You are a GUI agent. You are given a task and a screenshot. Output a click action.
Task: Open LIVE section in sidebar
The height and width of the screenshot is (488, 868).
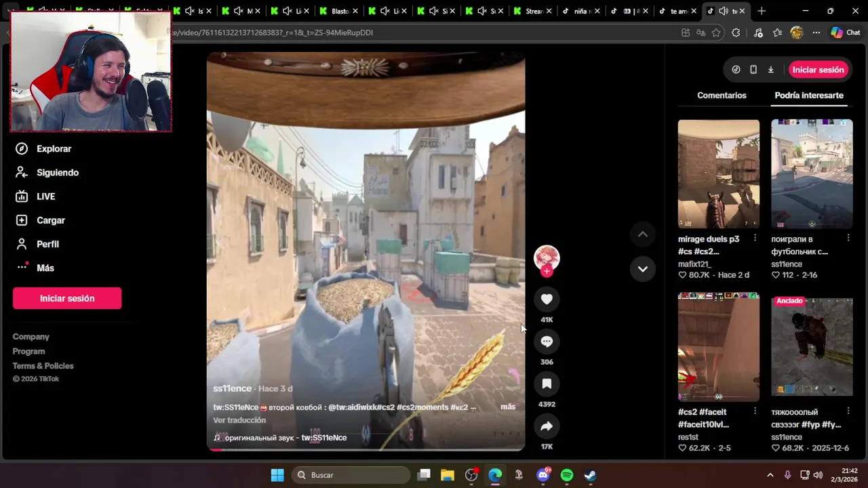click(x=35, y=197)
